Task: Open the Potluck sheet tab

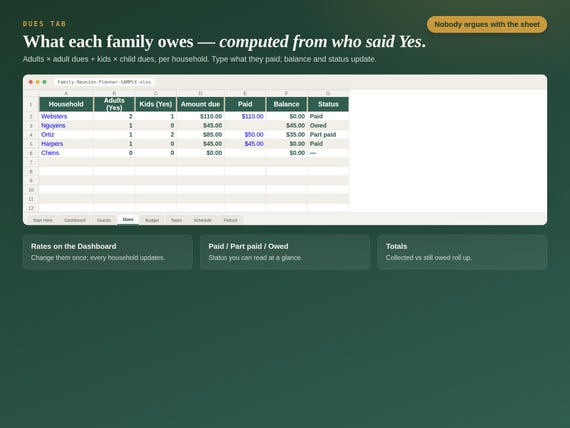Action: (230, 220)
